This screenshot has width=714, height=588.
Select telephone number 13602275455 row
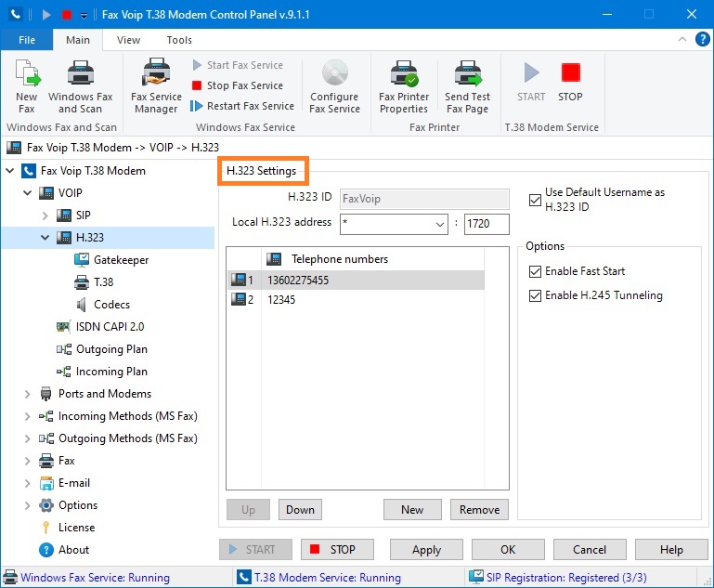pos(356,281)
